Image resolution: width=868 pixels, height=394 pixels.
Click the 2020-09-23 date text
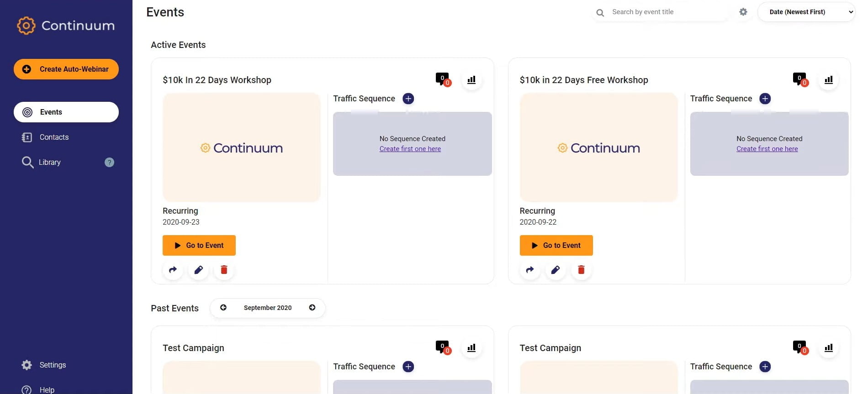tap(181, 222)
